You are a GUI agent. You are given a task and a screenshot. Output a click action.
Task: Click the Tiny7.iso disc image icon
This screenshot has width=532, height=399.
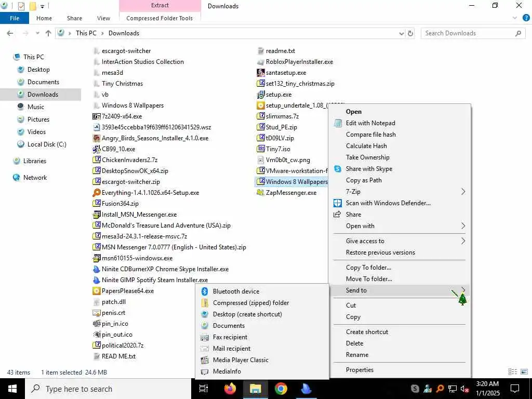[x=261, y=149]
